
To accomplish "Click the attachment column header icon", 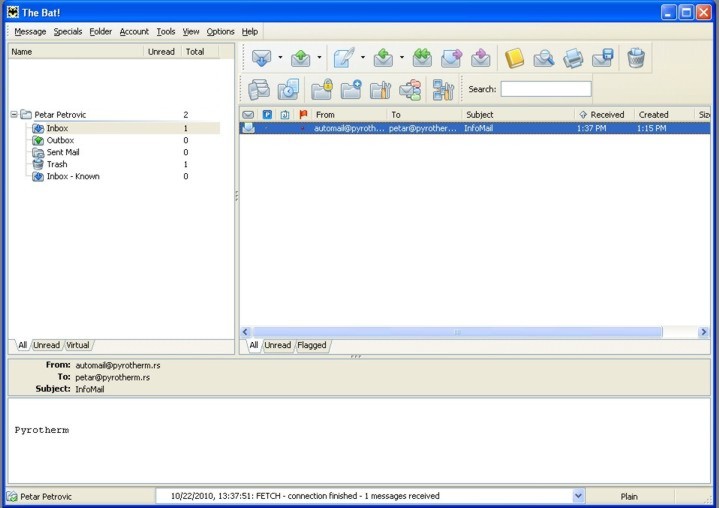I will 285,115.
